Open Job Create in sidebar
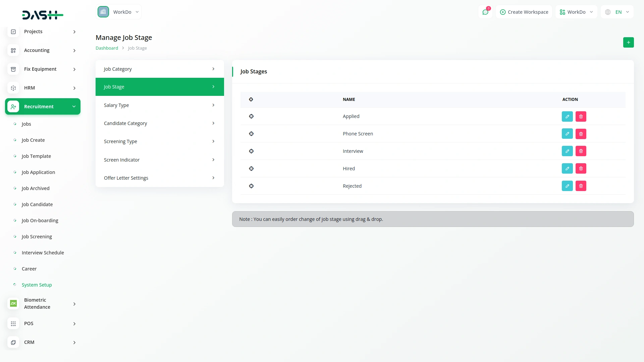 click(33, 140)
